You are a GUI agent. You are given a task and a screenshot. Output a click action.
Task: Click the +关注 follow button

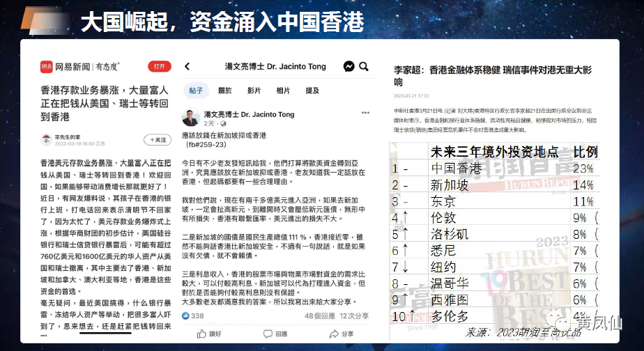click(158, 140)
